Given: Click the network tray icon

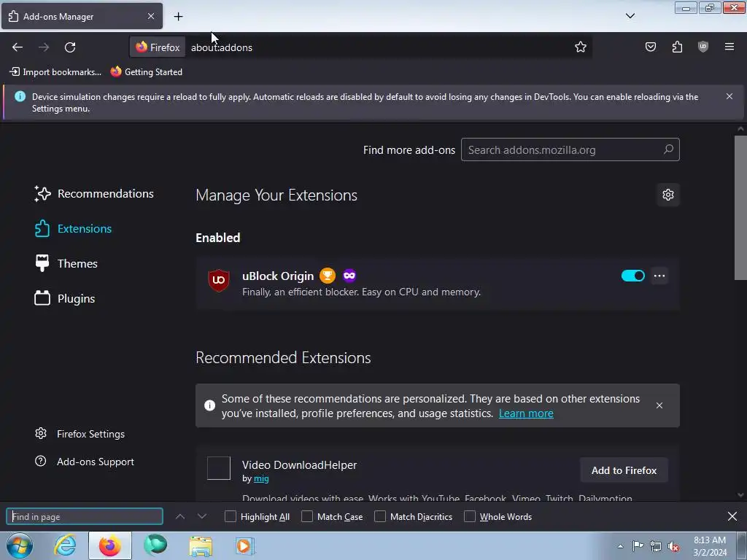Looking at the screenshot, I should coord(656,546).
